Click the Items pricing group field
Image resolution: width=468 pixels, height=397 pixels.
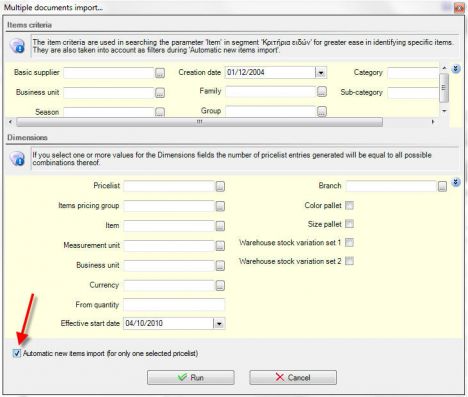click(169, 206)
